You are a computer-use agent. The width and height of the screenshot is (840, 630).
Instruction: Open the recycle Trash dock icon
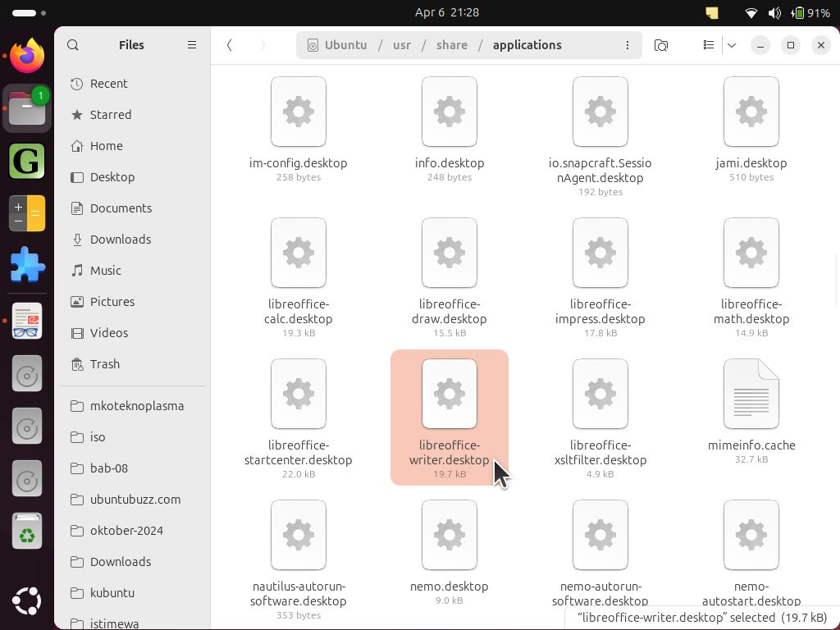(27, 531)
